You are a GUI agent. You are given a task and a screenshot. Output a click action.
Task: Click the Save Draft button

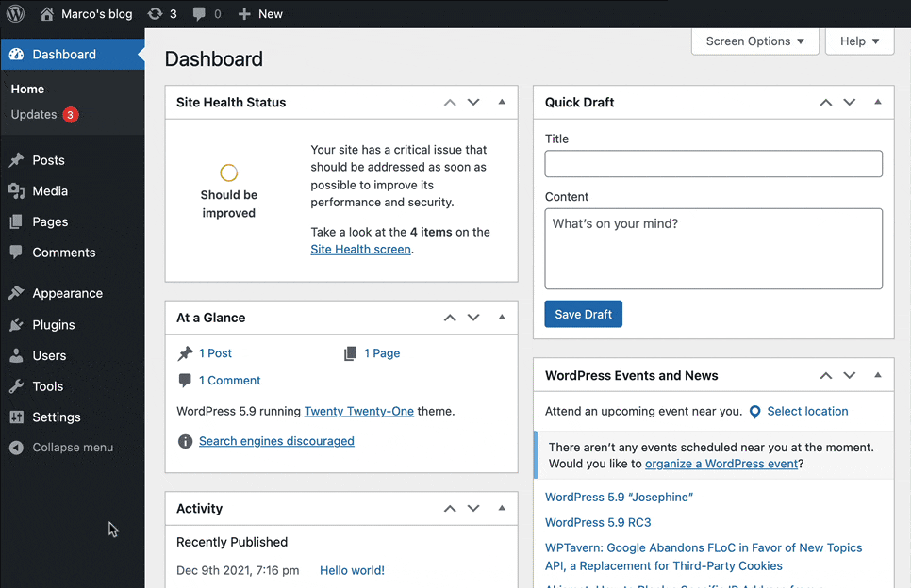point(583,314)
